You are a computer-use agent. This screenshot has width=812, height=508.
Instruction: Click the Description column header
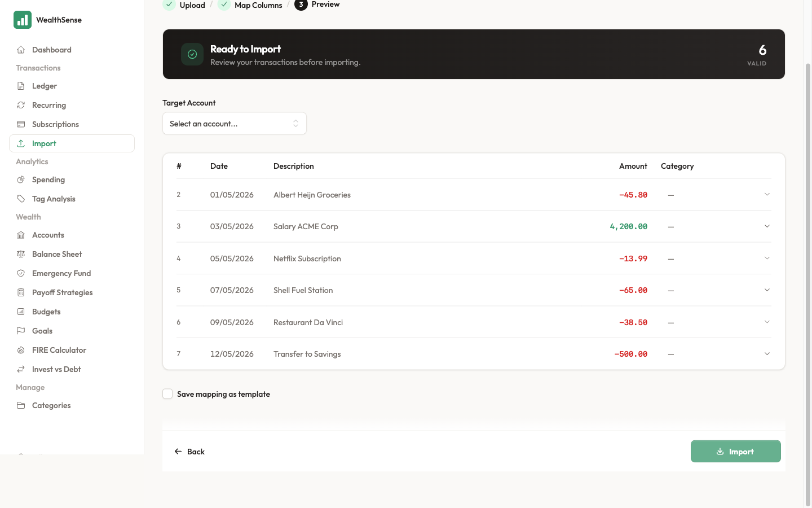[293, 166]
